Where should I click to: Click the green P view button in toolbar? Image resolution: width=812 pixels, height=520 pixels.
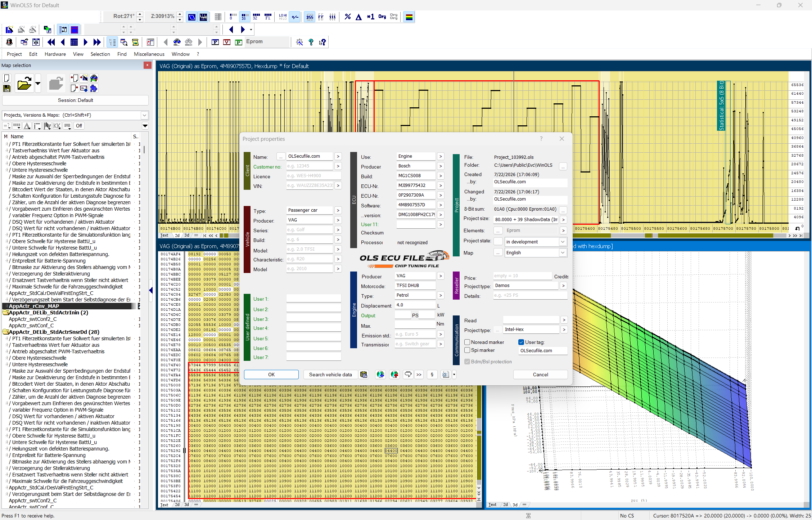pyautogui.click(x=238, y=42)
